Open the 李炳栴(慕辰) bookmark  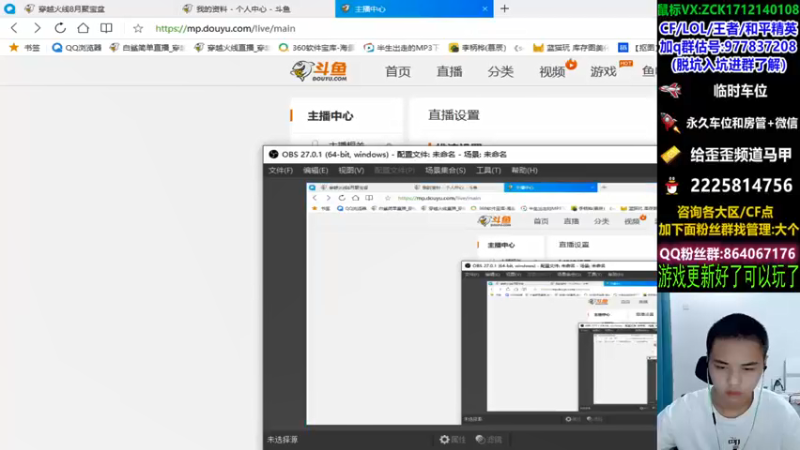coord(477,47)
